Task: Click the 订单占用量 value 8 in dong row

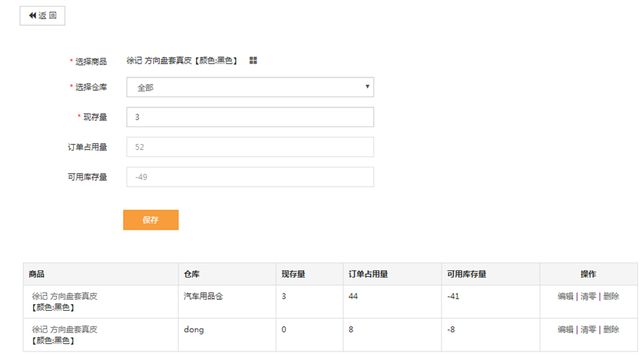Action: 351,329
